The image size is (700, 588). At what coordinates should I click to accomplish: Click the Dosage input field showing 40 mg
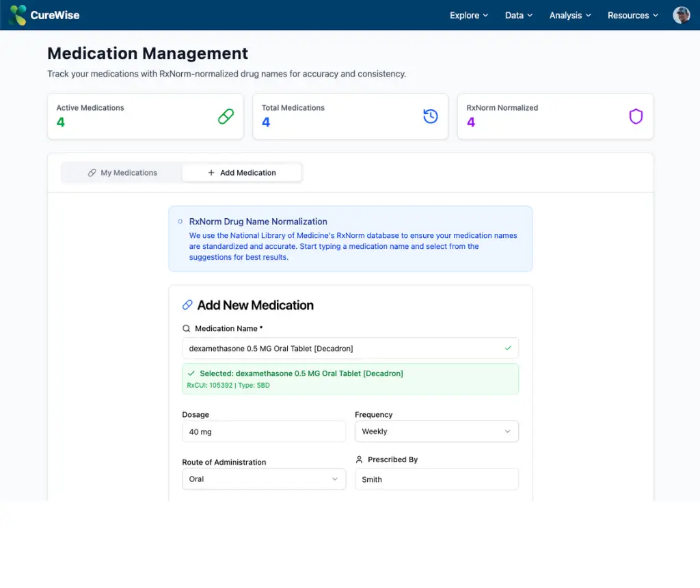point(264,431)
